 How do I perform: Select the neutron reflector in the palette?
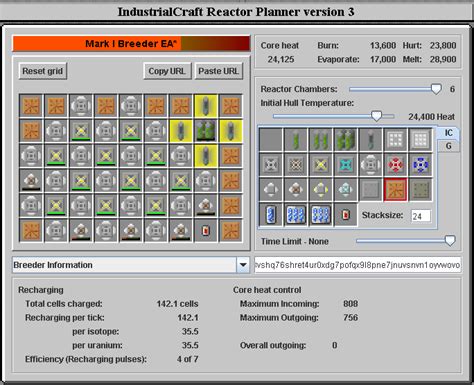pos(395,139)
